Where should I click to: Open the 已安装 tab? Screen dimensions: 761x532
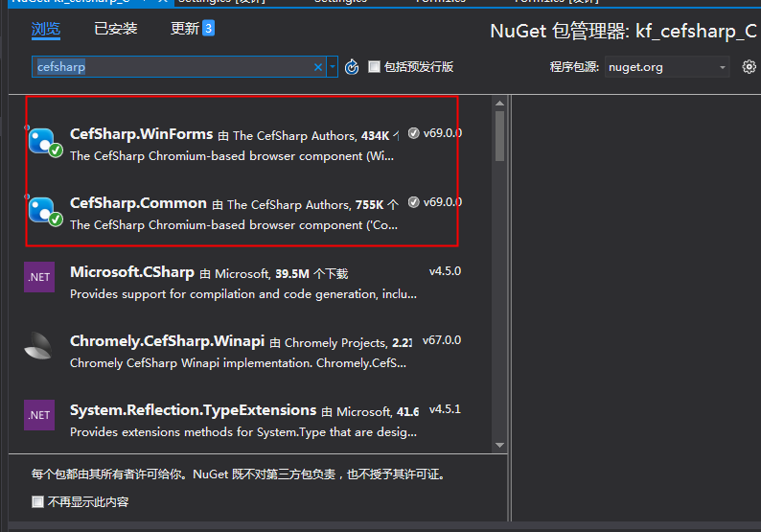[116, 29]
